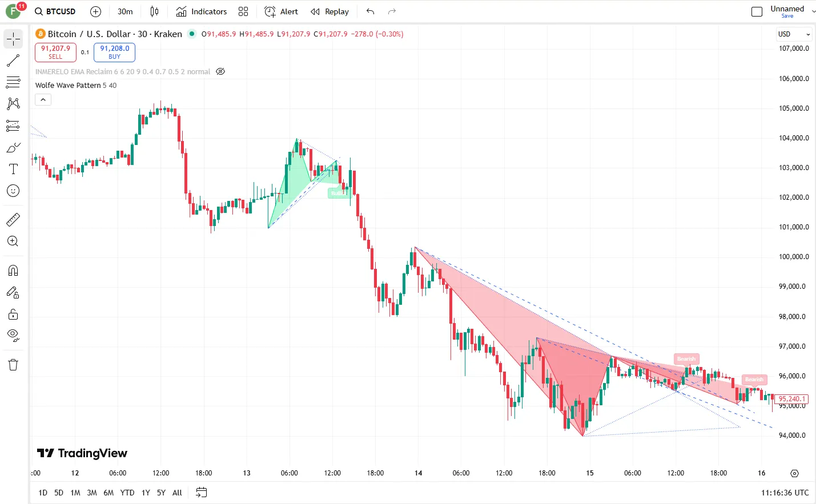
Task: Toggle magnet mode on
Action: coord(13,271)
